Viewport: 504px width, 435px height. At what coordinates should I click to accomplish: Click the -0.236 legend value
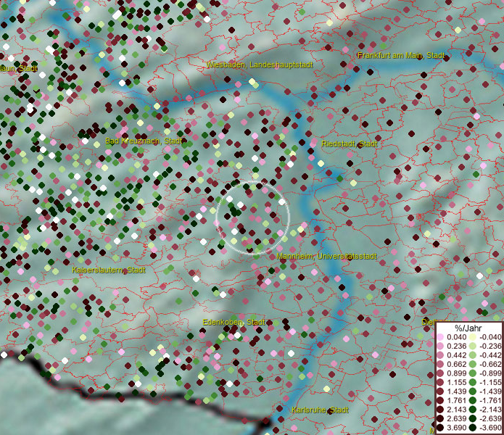coord(490,346)
